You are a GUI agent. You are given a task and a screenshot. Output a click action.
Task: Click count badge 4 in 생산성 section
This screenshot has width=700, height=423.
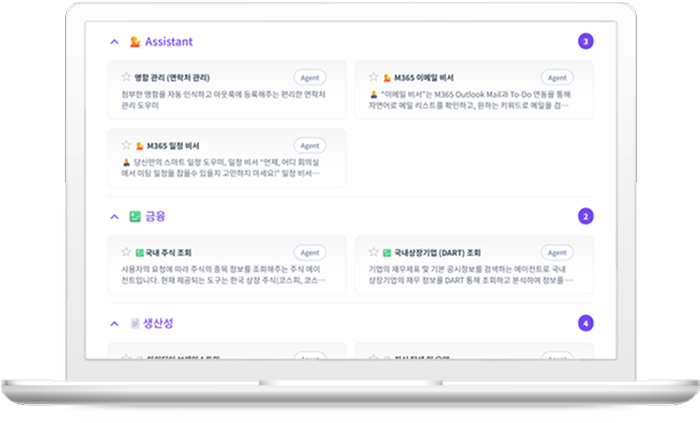586,323
